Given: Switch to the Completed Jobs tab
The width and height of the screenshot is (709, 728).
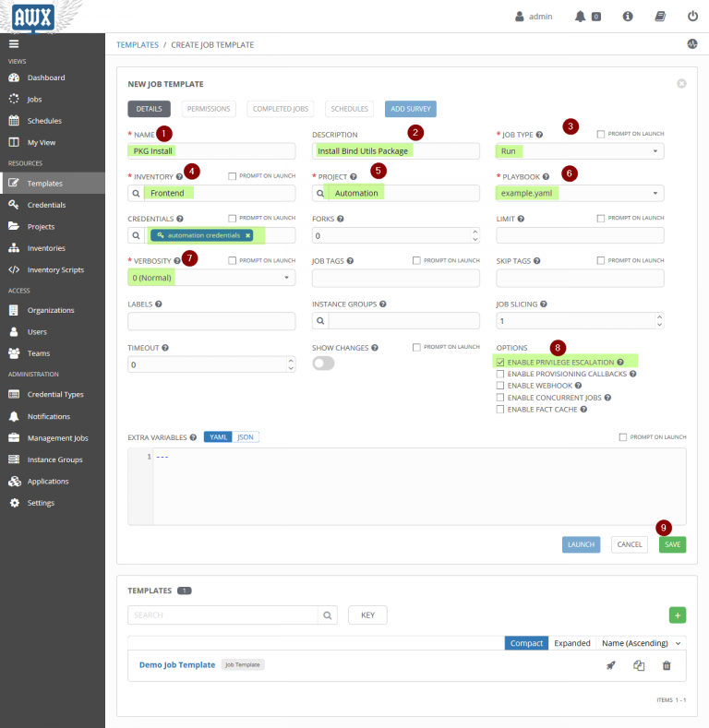Looking at the screenshot, I should 281,109.
